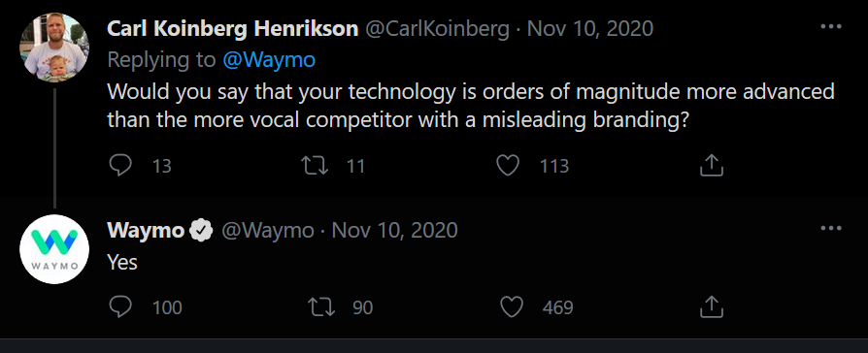Share Carl Koinberg Henrikson's tweet
This screenshot has width=868, height=353.
[712, 165]
